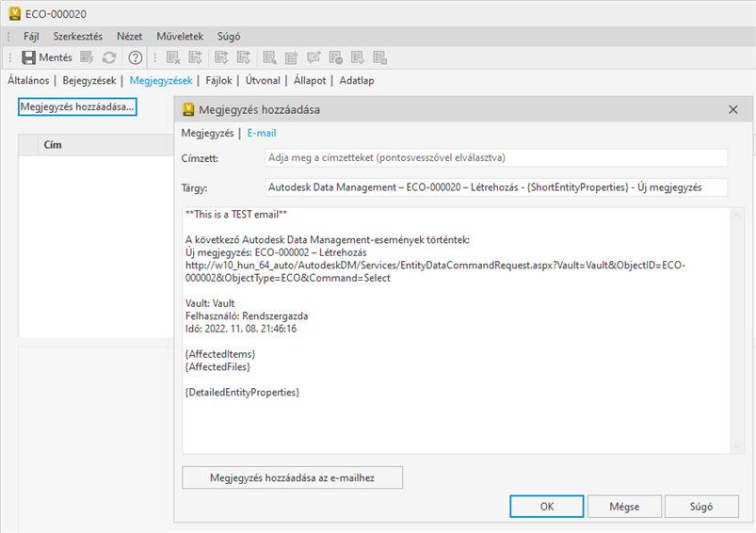This screenshot has height=533, width=756.
Task: Open the Fájl menu
Action: [31, 36]
